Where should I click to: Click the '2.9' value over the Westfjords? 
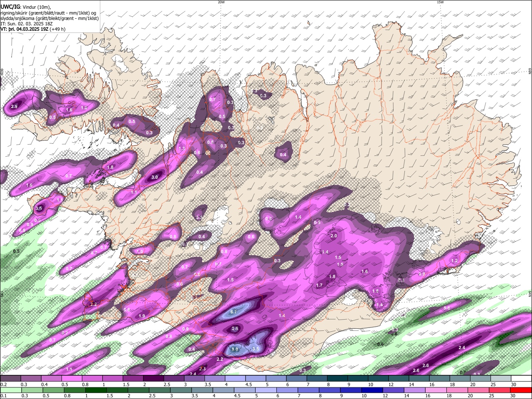14,107
